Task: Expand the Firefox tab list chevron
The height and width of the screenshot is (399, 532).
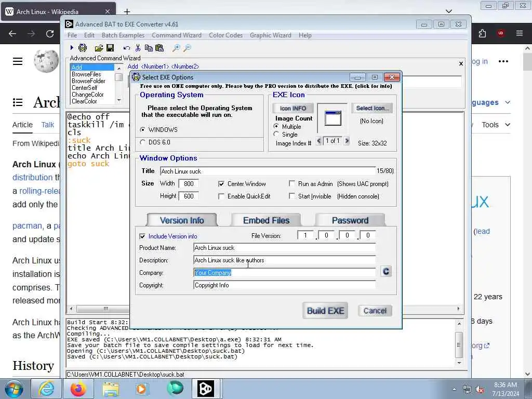Action: tap(449, 11)
